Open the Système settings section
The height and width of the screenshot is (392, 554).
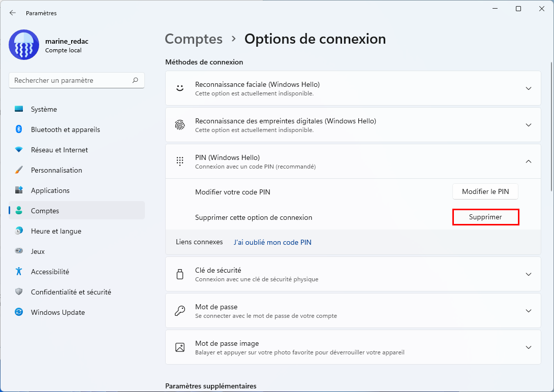77,109
